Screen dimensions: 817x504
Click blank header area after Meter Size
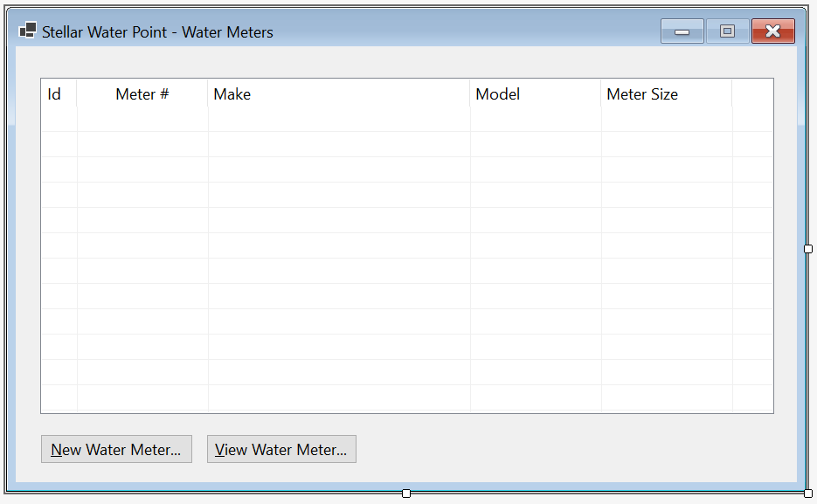[752, 93]
